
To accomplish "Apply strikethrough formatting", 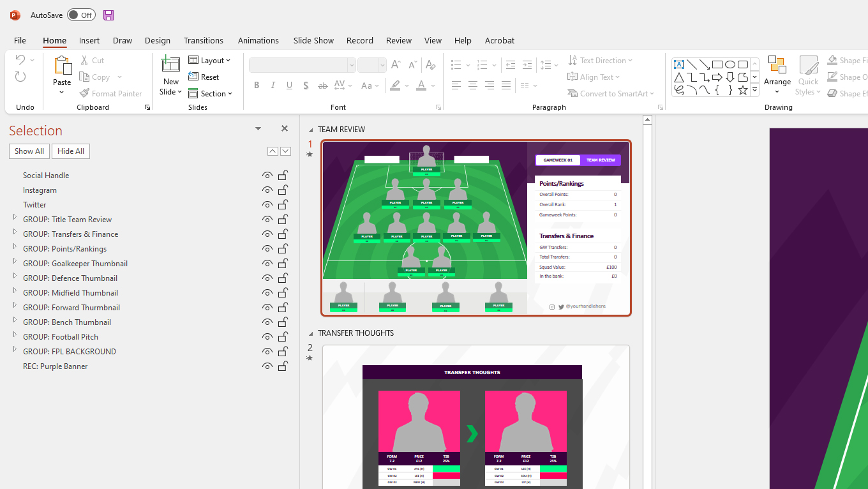I will coord(322,85).
